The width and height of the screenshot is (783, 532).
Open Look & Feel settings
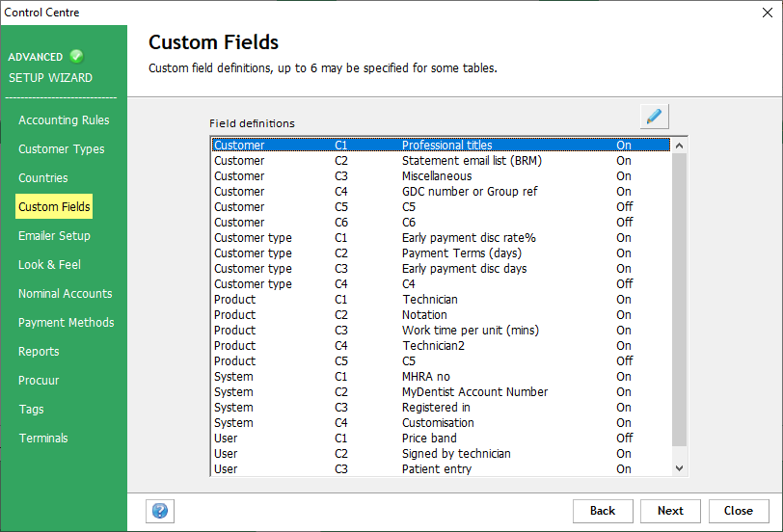[49, 265]
